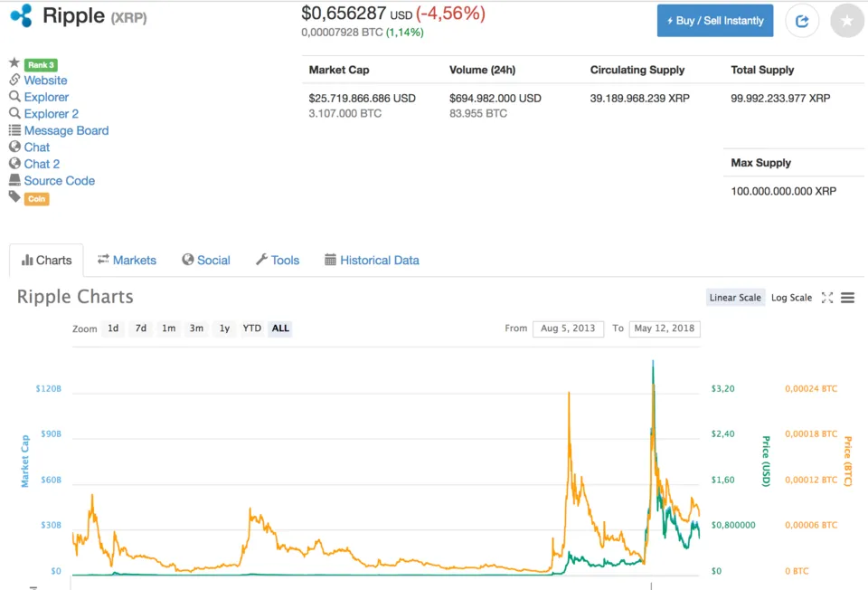Screen dimensions: 868x590
Task: Set chart zoom to 1y
Action: tap(224, 328)
